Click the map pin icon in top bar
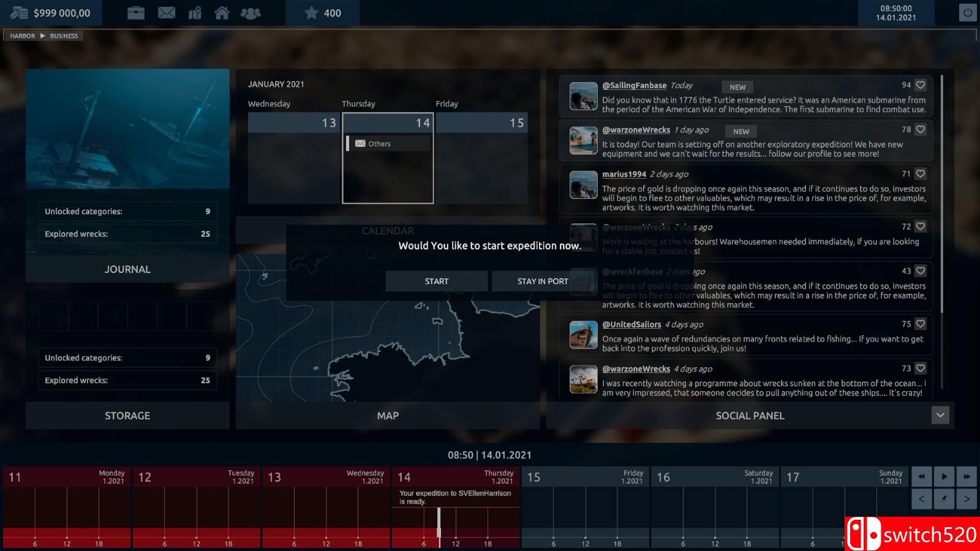 pyautogui.click(x=195, y=13)
